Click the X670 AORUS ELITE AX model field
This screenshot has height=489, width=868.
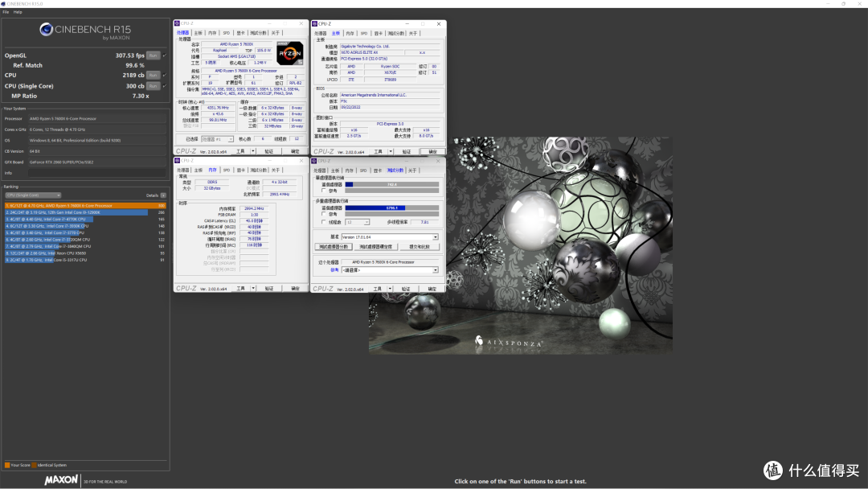tap(371, 52)
